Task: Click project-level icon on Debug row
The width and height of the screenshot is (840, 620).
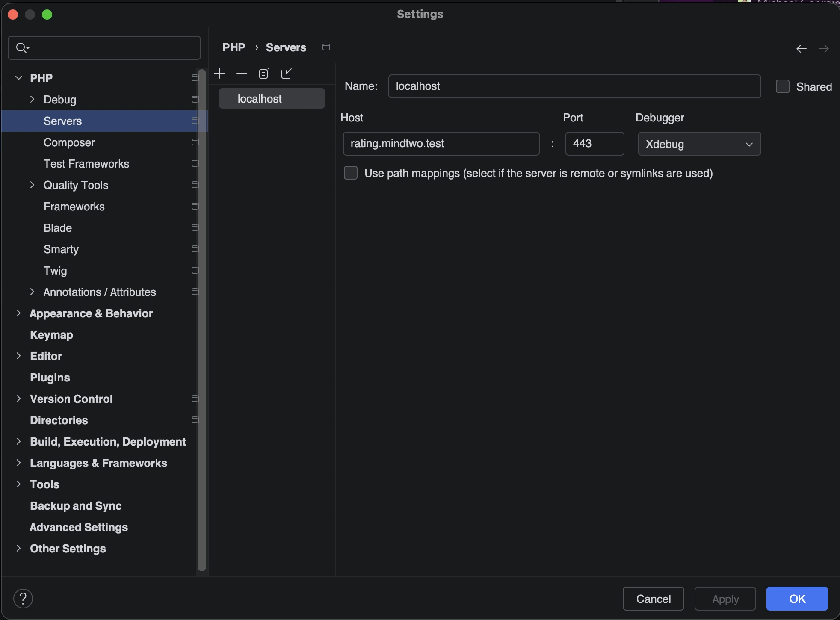Action: 195,99
